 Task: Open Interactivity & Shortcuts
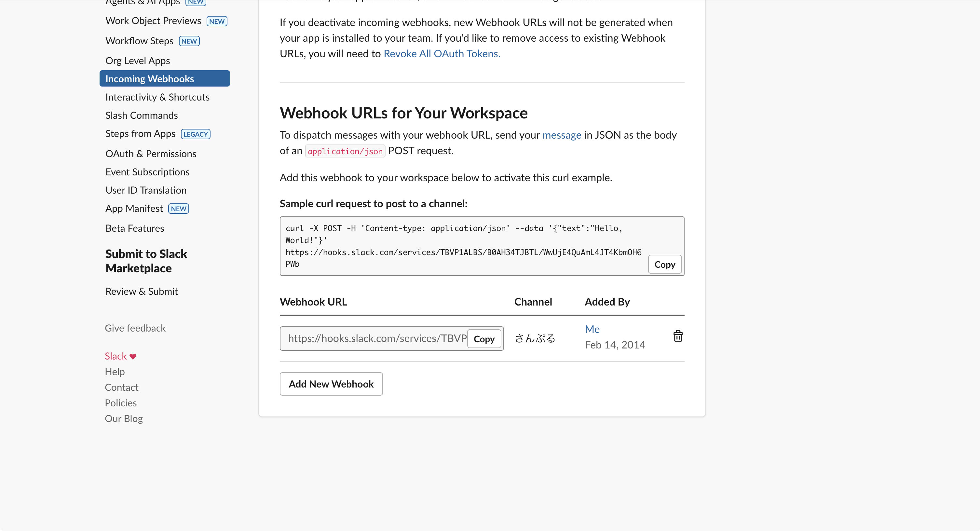point(157,97)
